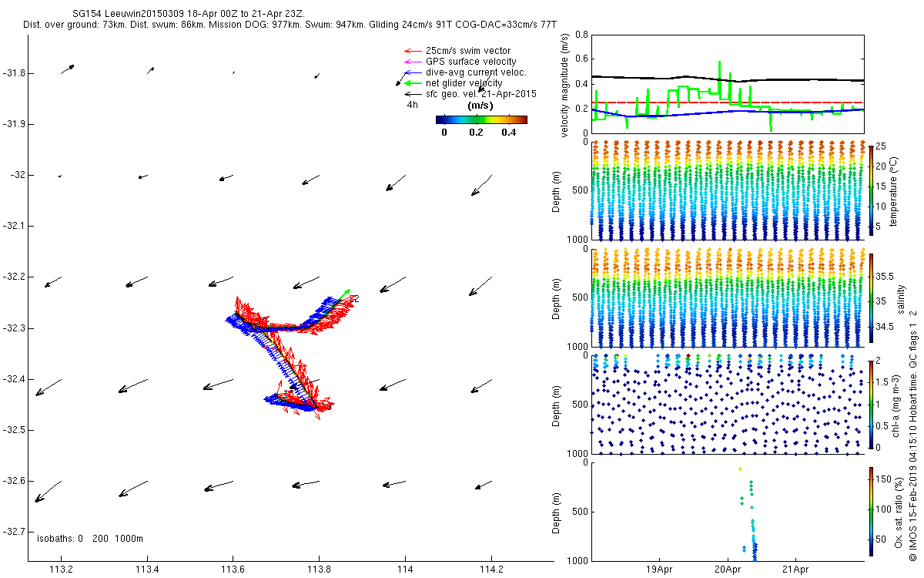Image resolution: width=924 pixels, height=578 pixels.
Task: Click the 19Apr time axis label
Action: coord(660,570)
